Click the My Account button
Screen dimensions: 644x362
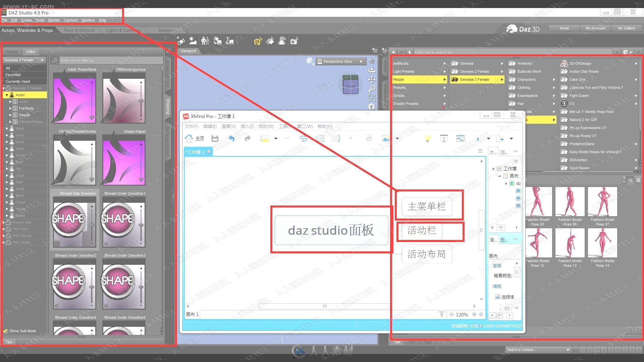[595, 28]
